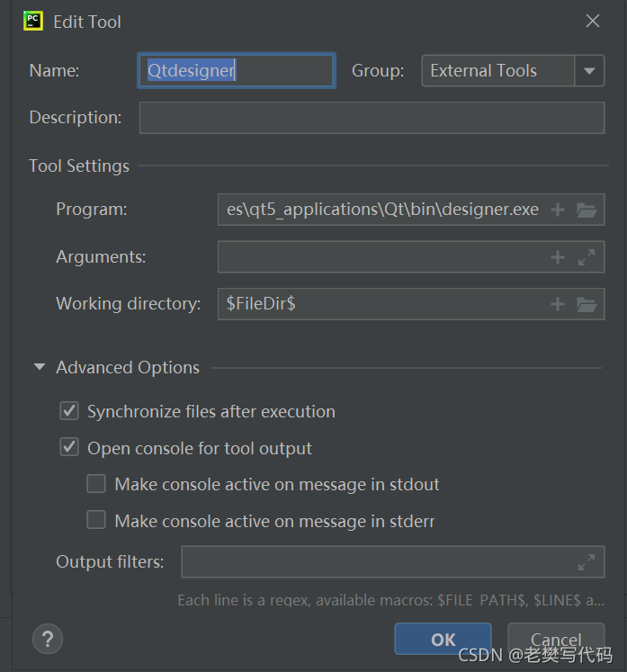Insert macro into Working directory field

[558, 304]
